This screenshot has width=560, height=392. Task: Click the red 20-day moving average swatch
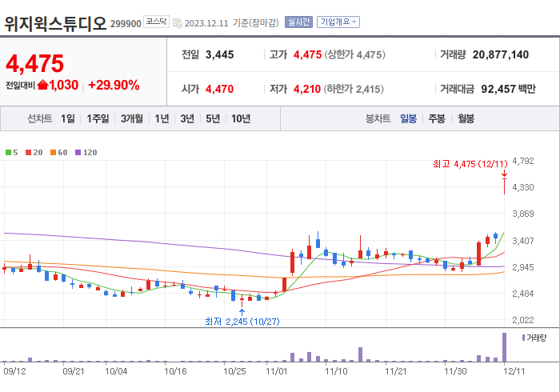pos(28,153)
